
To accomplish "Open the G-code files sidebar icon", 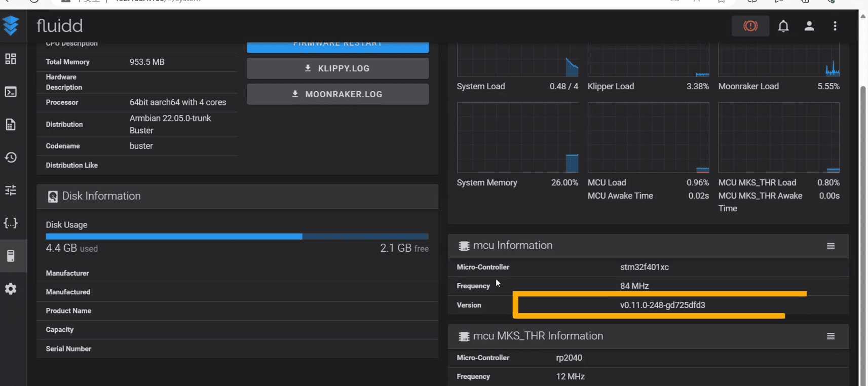I will click(x=11, y=125).
